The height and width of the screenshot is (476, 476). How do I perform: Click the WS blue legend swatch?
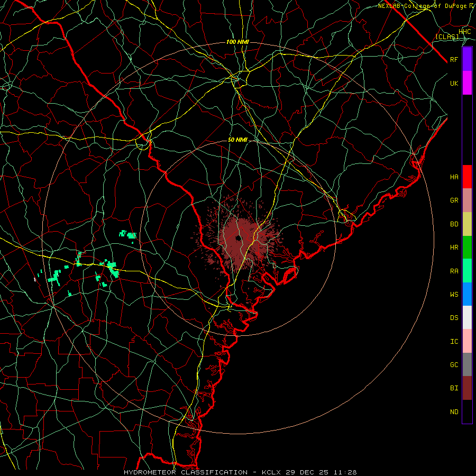467,294
